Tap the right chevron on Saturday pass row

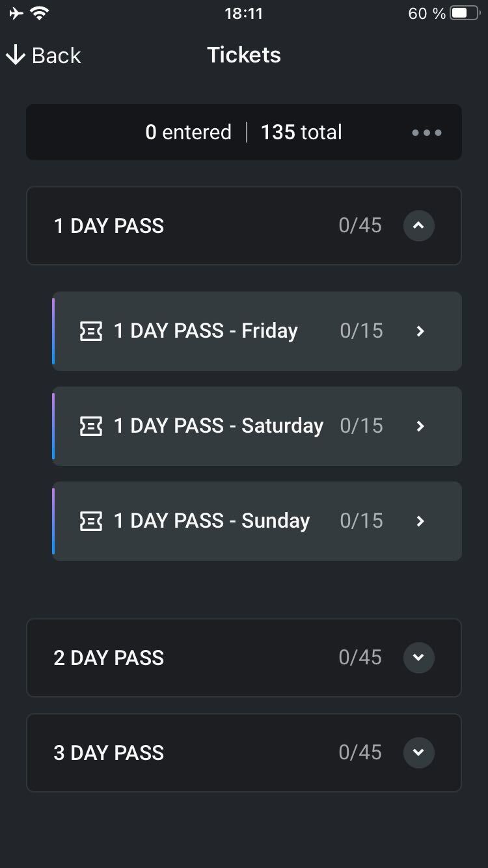(x=420, y=426)
